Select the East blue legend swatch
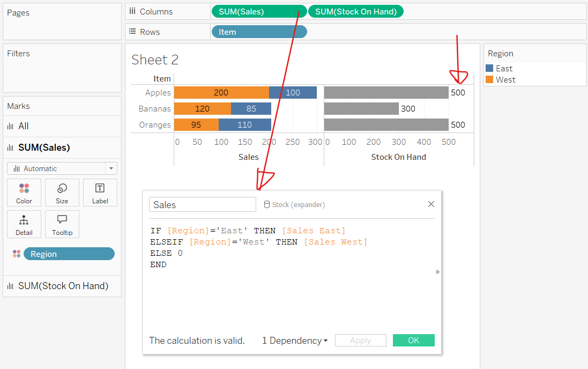Viewport: 588px width, 369px height. [x=489, y=69]
